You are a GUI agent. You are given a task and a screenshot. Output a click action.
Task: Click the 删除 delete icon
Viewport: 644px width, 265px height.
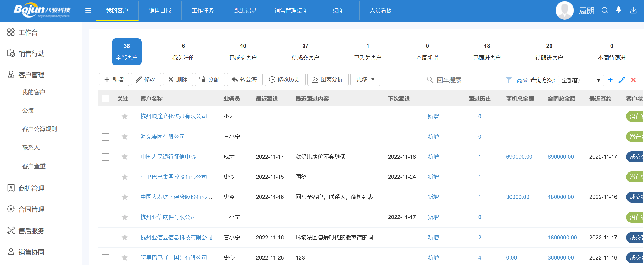pos(178,79)
